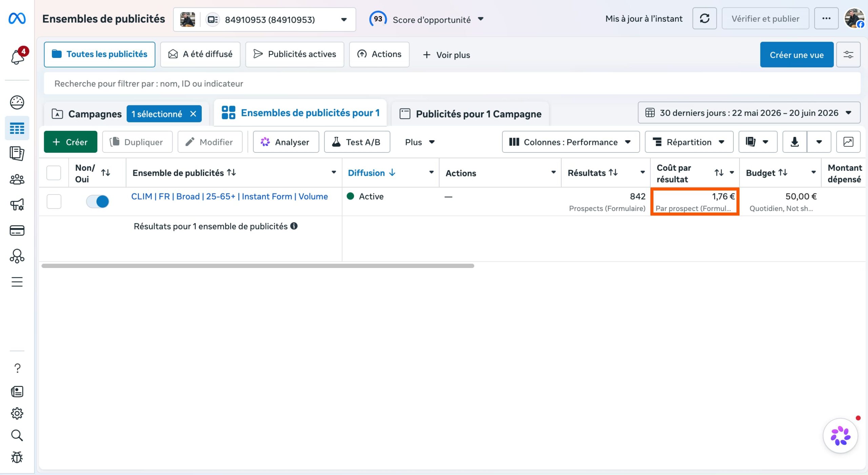Open the export options arrow next to download
This screenshot has width=868, height=475.
tap(819, 142)
